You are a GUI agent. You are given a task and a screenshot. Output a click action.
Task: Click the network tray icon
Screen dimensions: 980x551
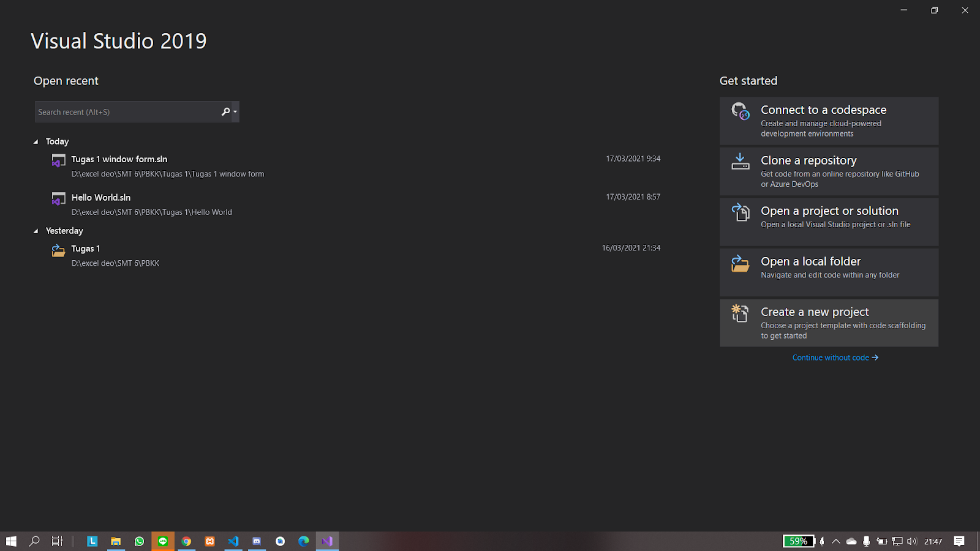[x=897, y=541]
